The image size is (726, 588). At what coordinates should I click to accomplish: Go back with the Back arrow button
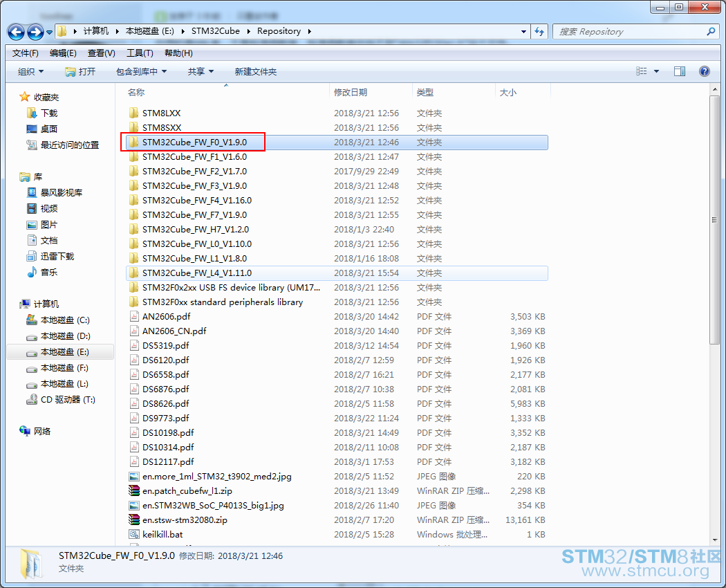tap(16, 32)
